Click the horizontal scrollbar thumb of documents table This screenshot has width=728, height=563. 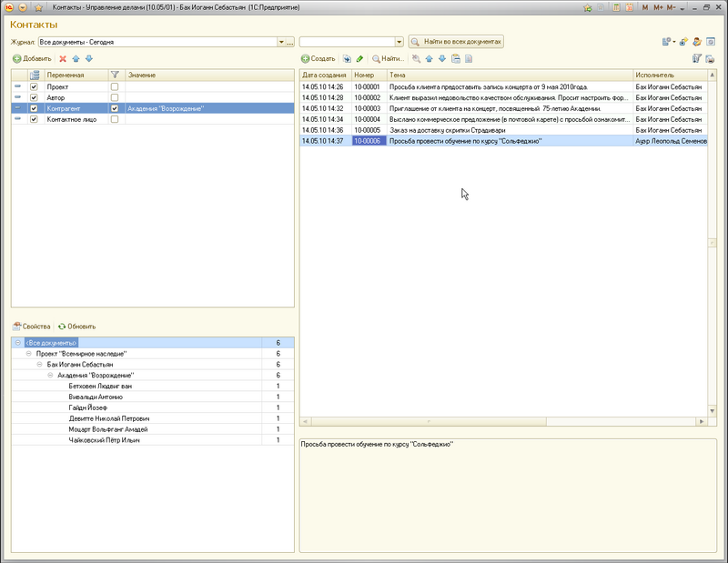click(x=429, y=421)
